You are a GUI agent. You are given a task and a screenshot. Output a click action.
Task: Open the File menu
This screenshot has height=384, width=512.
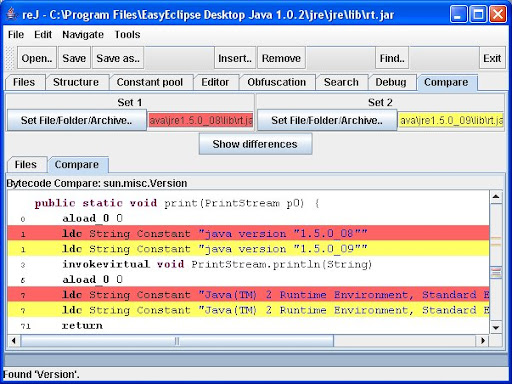pyautogui.click(x=16, y=35)
